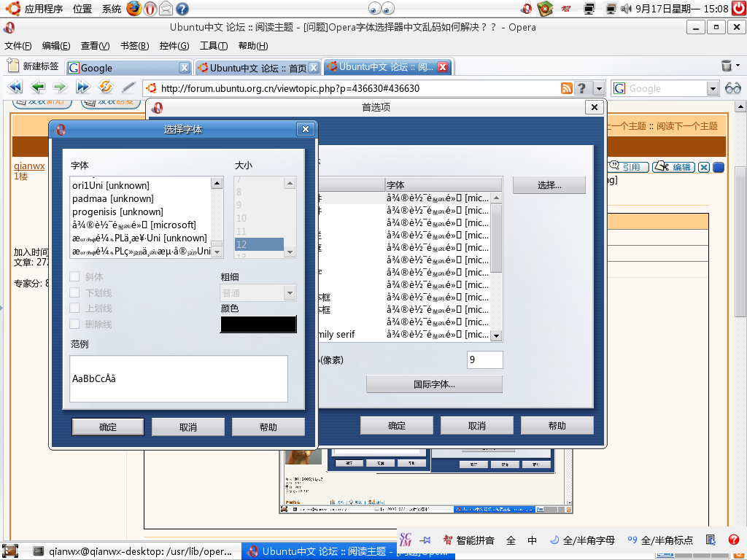
Task: Open the dropdown arrow next to trash icon
Action: point(738,65)
